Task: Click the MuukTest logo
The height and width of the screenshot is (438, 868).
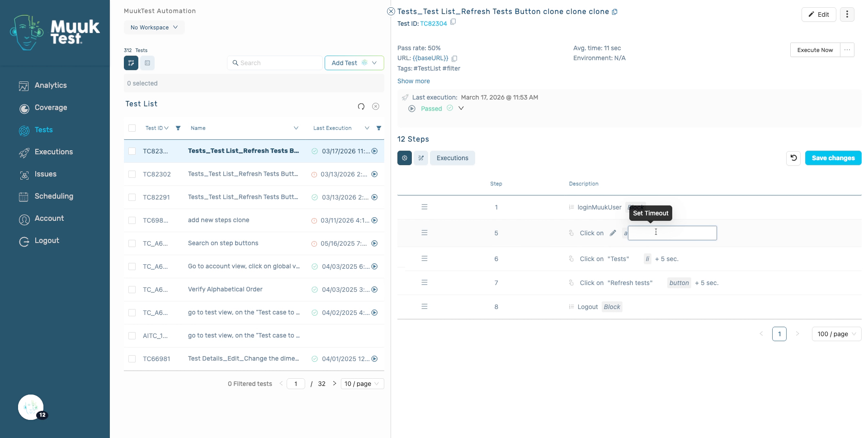Action: [55, 32]
